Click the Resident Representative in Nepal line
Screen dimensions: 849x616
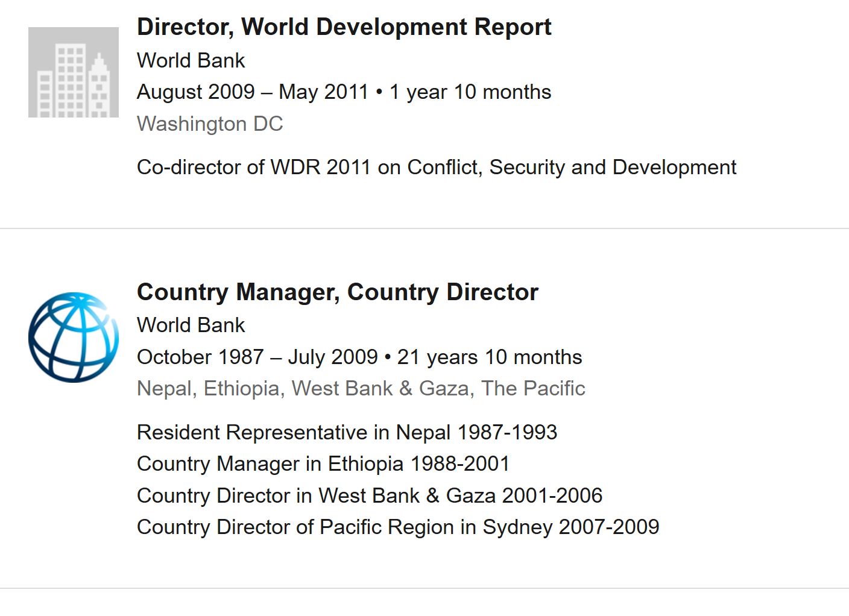coord(347,433)
